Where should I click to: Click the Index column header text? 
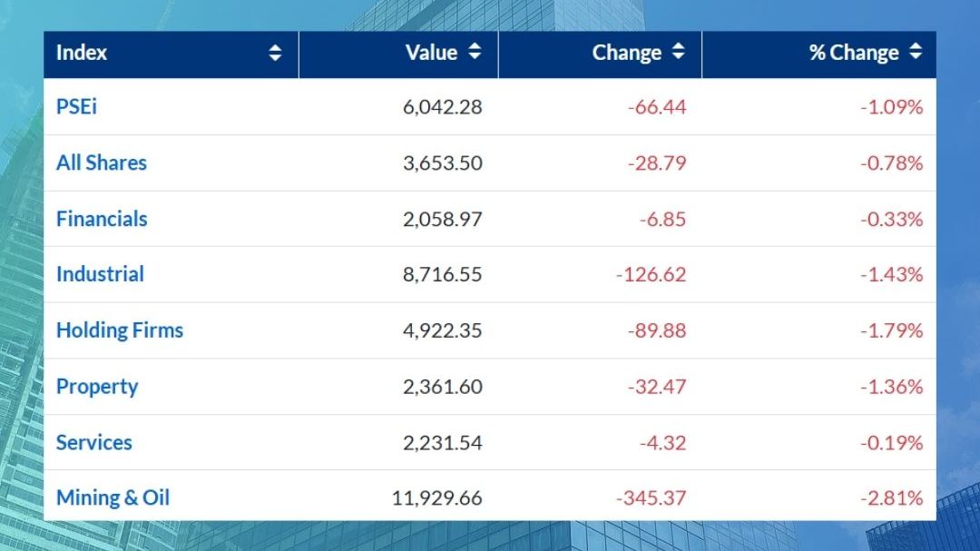[x=82, y=53]
